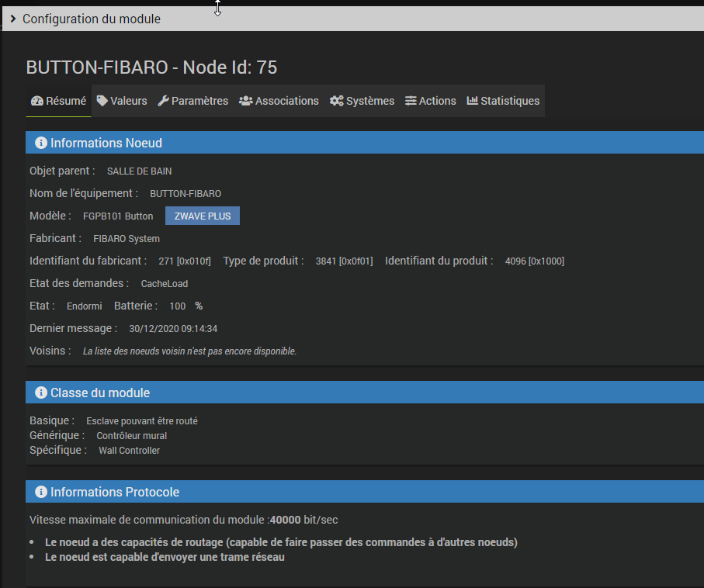Click the Endormi state value
704x588 pixels.
85,306
